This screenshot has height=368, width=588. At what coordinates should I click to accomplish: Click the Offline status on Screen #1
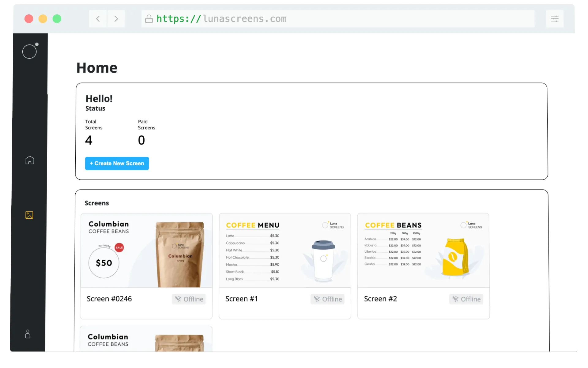click(327, 299)
